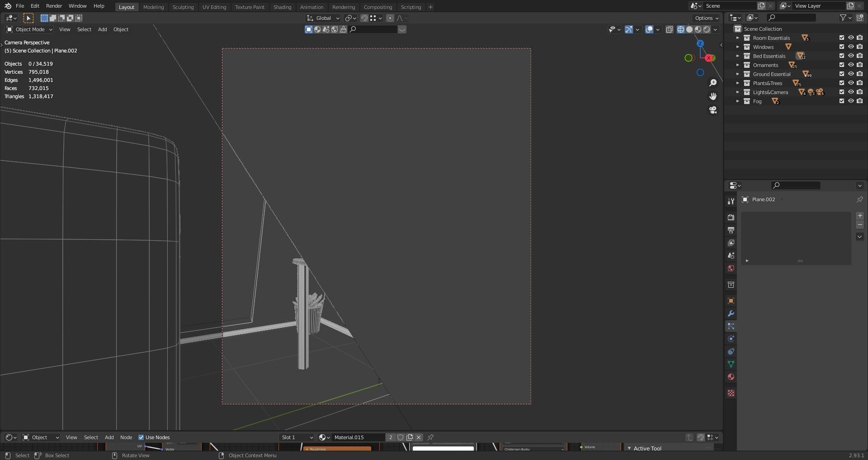Toggle proportional editing in the header

[x=390, y=18]
